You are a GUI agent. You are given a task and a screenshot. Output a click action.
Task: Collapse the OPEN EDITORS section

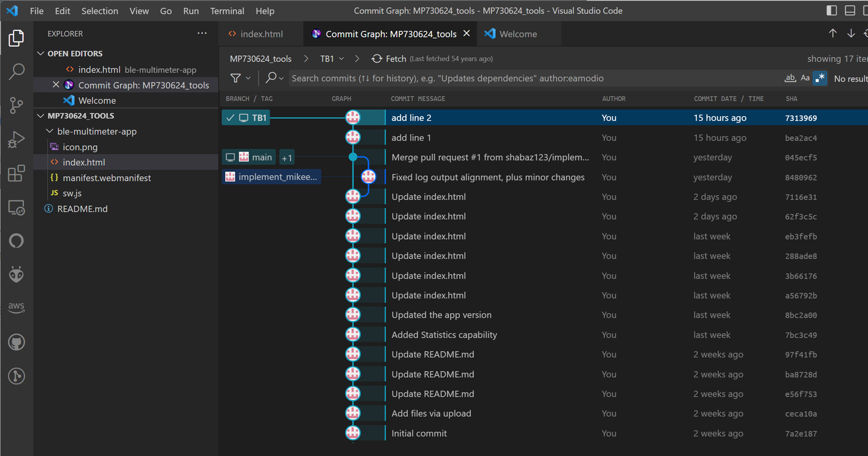[41, 53]
